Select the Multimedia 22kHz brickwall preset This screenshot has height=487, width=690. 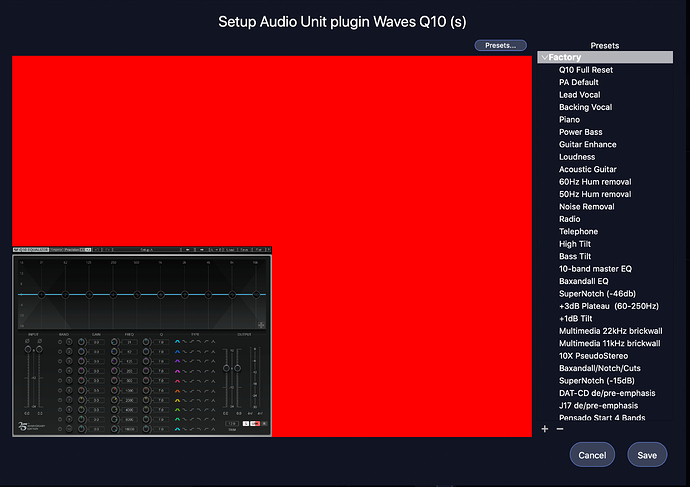(610, 331)
